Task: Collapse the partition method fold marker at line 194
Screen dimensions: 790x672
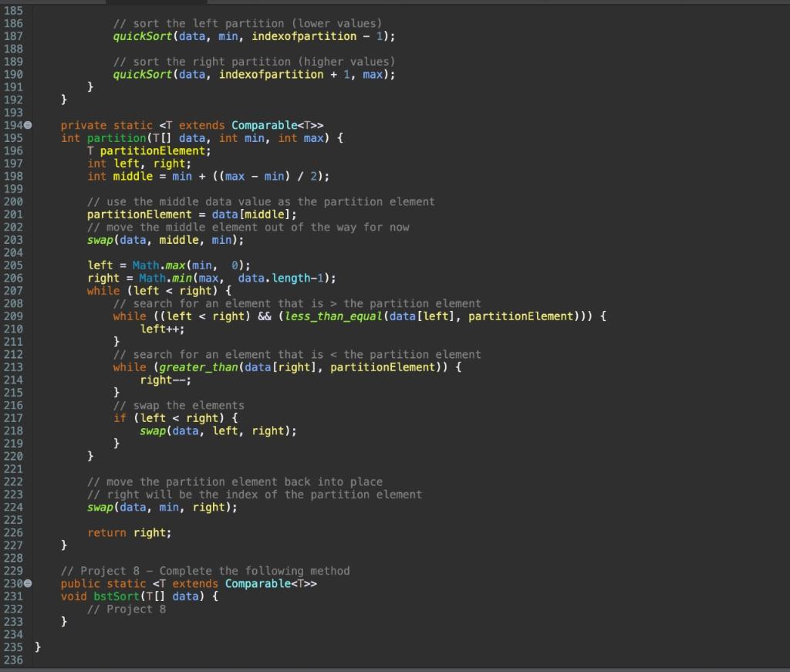Action: pos(29,125)
